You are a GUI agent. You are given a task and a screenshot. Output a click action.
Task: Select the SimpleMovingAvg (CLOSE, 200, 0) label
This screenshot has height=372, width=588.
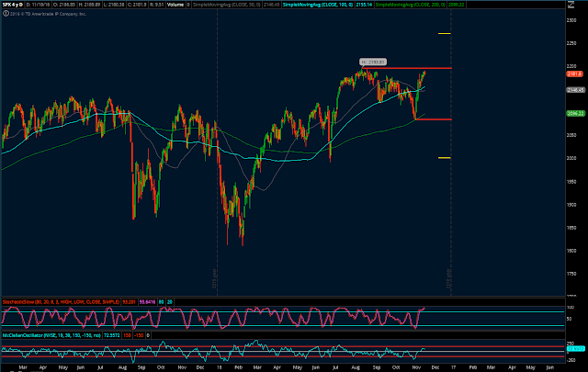pyautogui.click(x=411, y=5)
